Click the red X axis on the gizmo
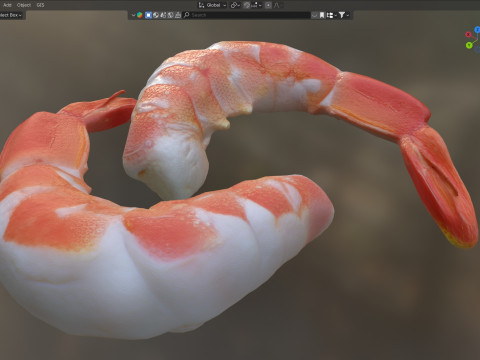 tap(468, 34)
